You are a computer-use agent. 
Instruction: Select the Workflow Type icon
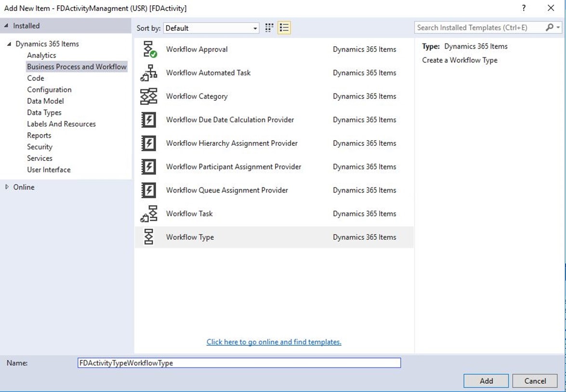pos(149,237)
